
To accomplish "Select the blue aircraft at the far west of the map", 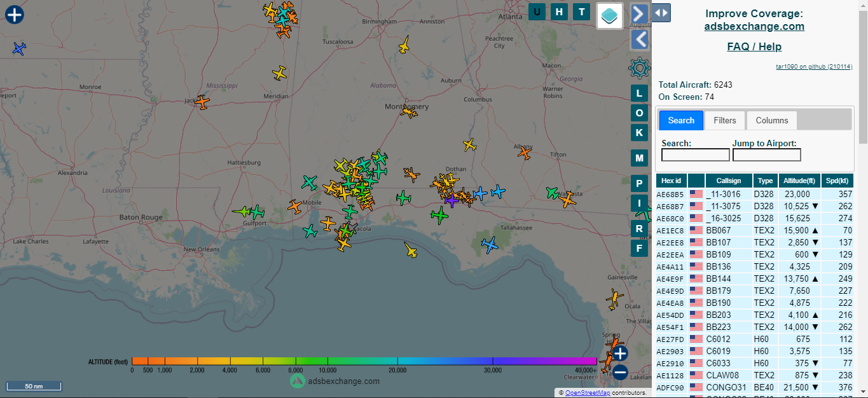I will tap(19, 48).
